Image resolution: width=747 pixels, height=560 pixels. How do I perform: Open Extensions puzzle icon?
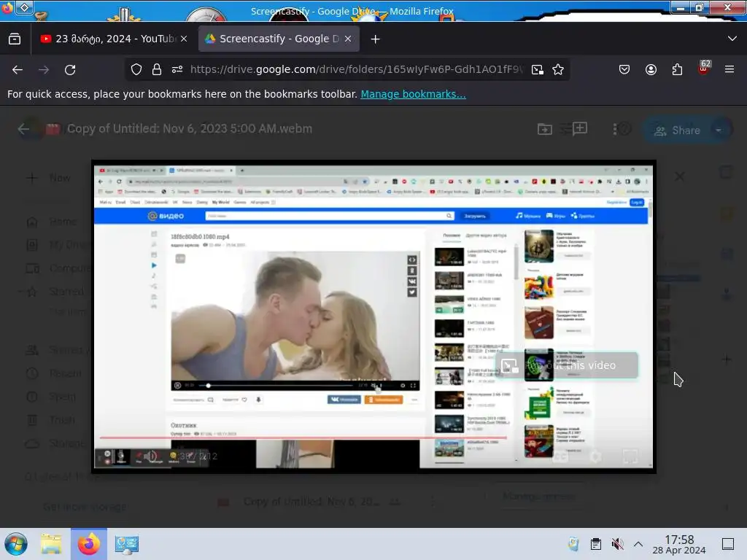[x=677, y=69]
